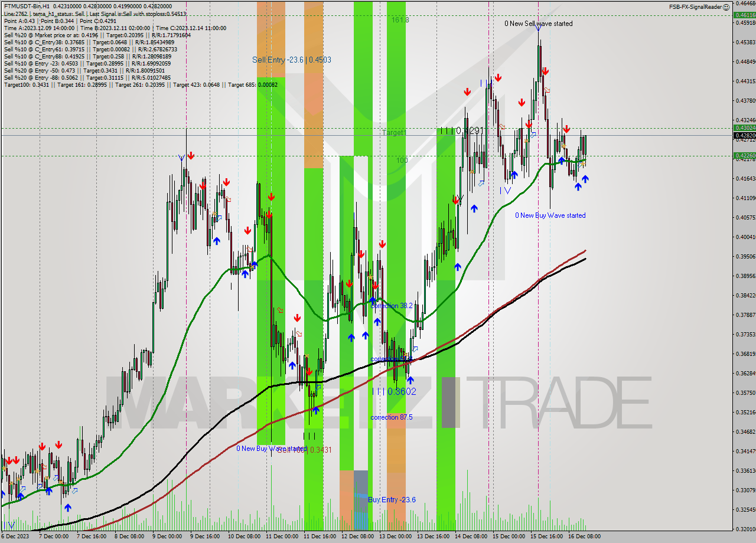This screenshot has width=756, height=543.
Task: Click the 'I I I 0.4291' wave label
Action: click(462, 130)
